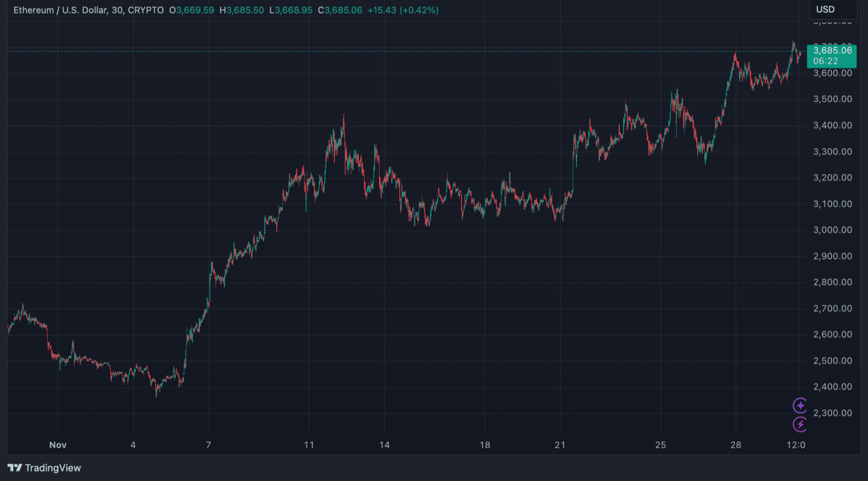Click the +15.43 (+0.42%) change value

[403, 10]
